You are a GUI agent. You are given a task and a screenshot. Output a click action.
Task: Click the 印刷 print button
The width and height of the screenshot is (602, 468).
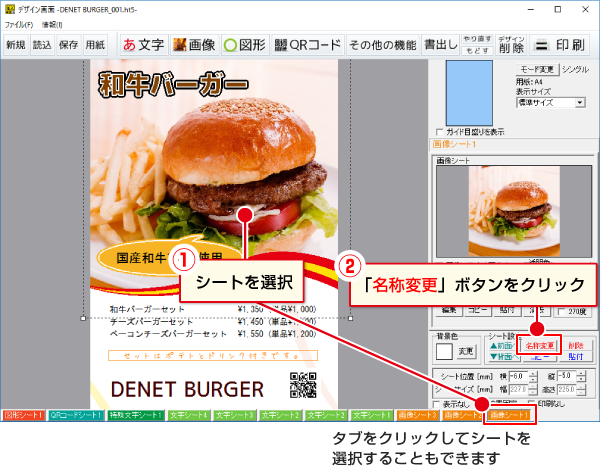(x=559, y=45)
